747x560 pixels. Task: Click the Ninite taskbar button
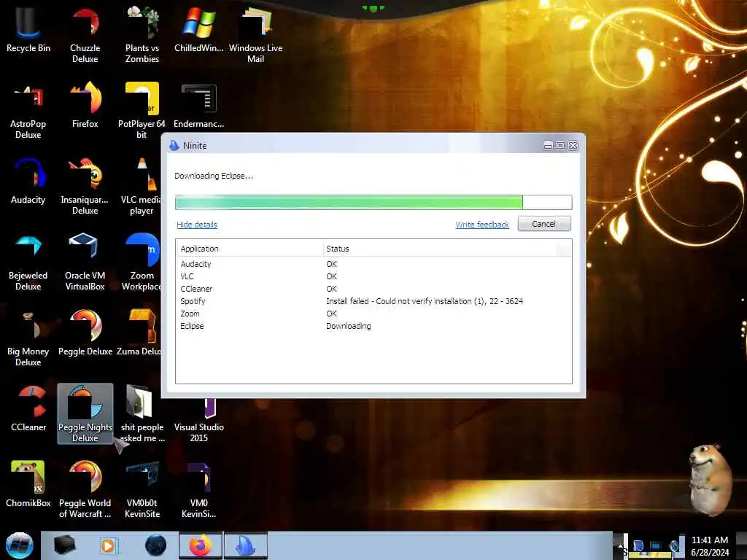[246, 545]
